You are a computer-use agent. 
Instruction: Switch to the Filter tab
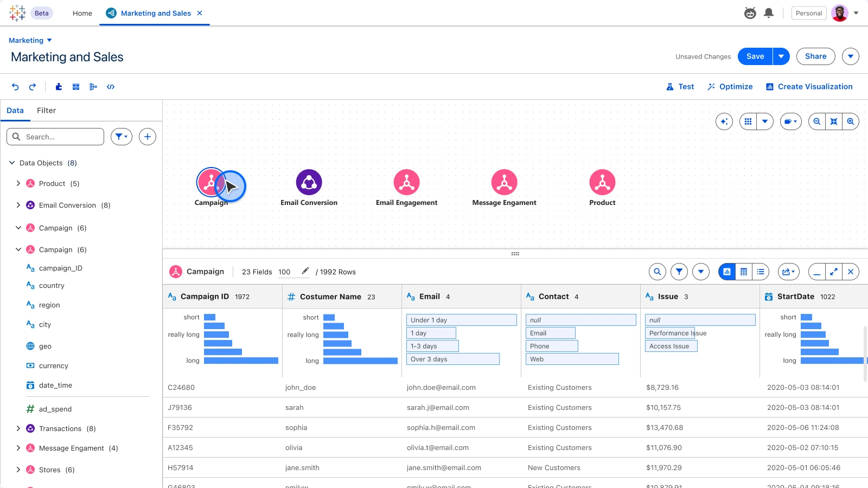click(x=47, y=111)
